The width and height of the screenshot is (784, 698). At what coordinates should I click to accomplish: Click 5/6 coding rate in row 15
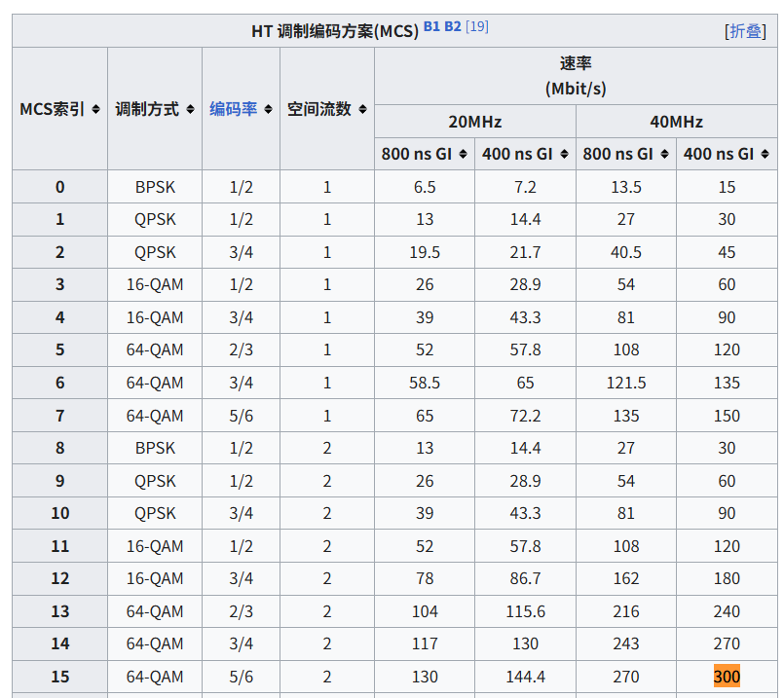pos(241,677)
